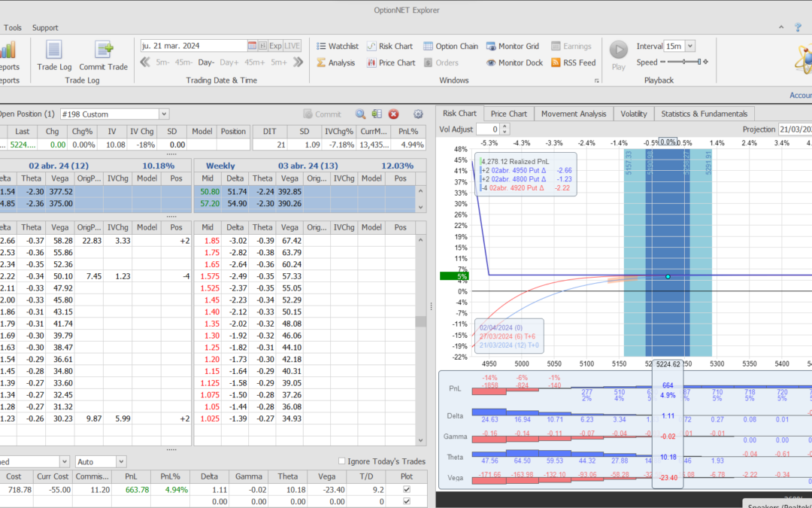Click the Commit Trade icon

coord(104,50)
